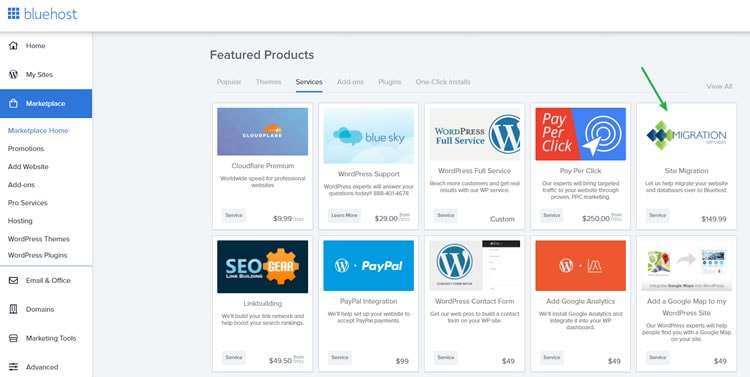Click Learn More on WordPress Support card
This screenshot has width=750, height=377.
pyautogui.click(x=344, y=215)
